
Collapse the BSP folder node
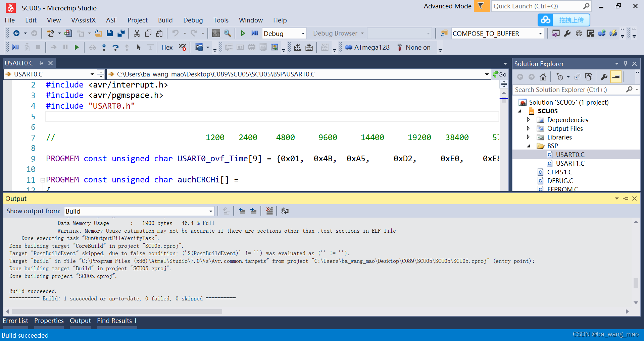[x=529, y=146]
